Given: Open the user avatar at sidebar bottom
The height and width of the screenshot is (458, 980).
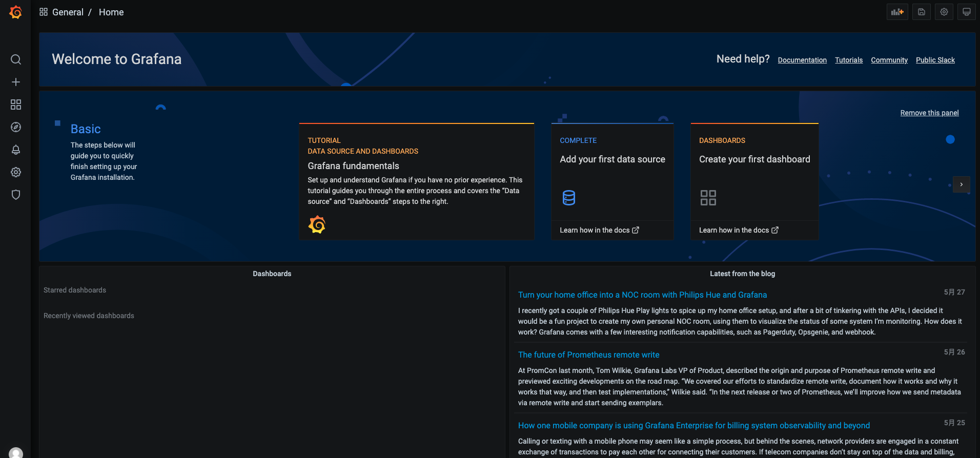Looking at the screenshot, I should click(x=16, y=453).
